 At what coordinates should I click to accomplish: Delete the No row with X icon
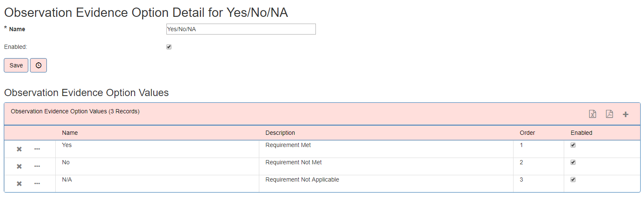click(19, 166)
